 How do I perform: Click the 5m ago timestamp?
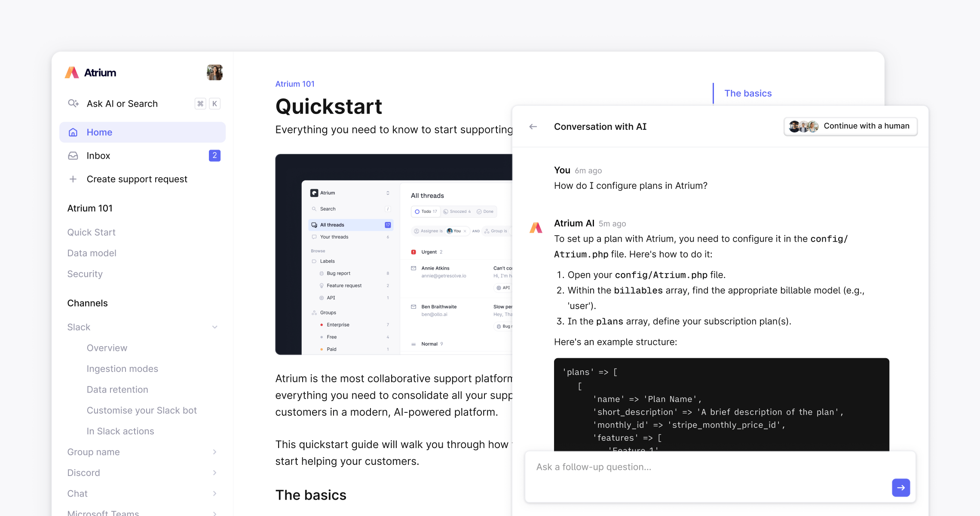pos(612,224)
